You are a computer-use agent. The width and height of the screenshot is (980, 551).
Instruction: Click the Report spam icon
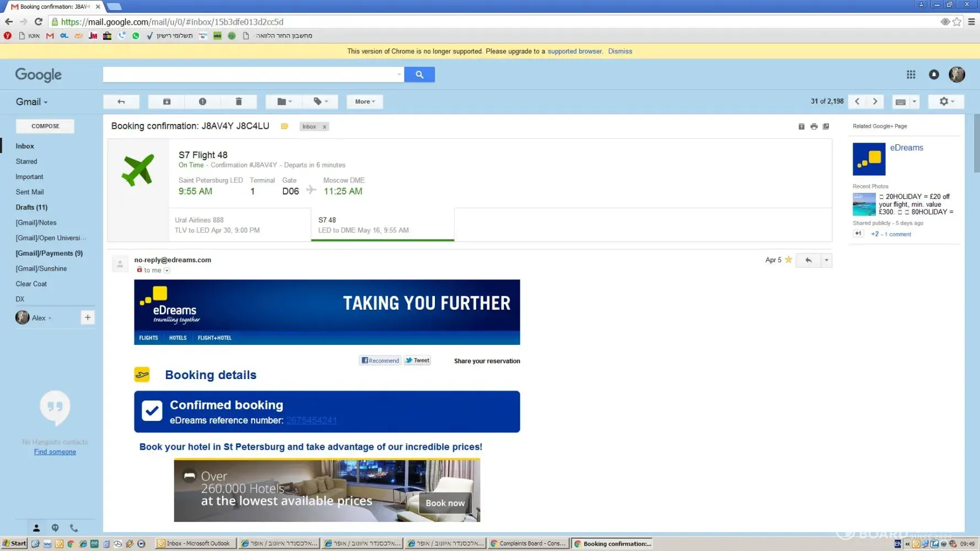(x=202, y=101)
